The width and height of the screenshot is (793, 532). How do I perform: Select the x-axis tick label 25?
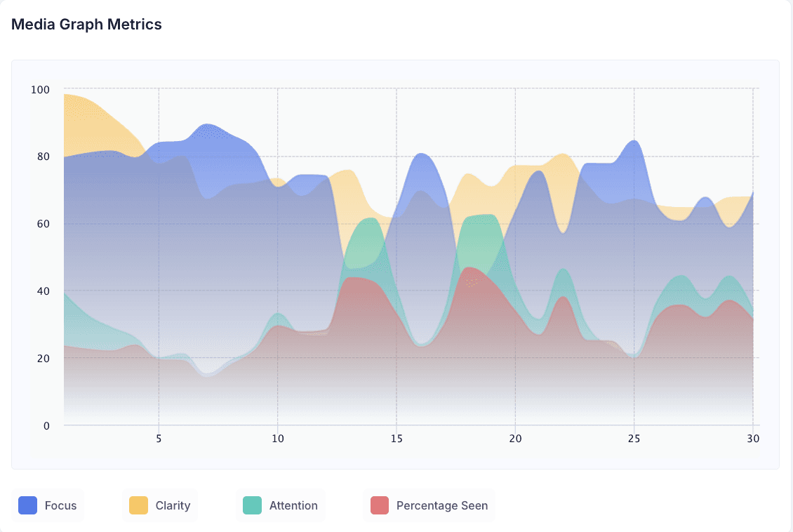(634, 439)
